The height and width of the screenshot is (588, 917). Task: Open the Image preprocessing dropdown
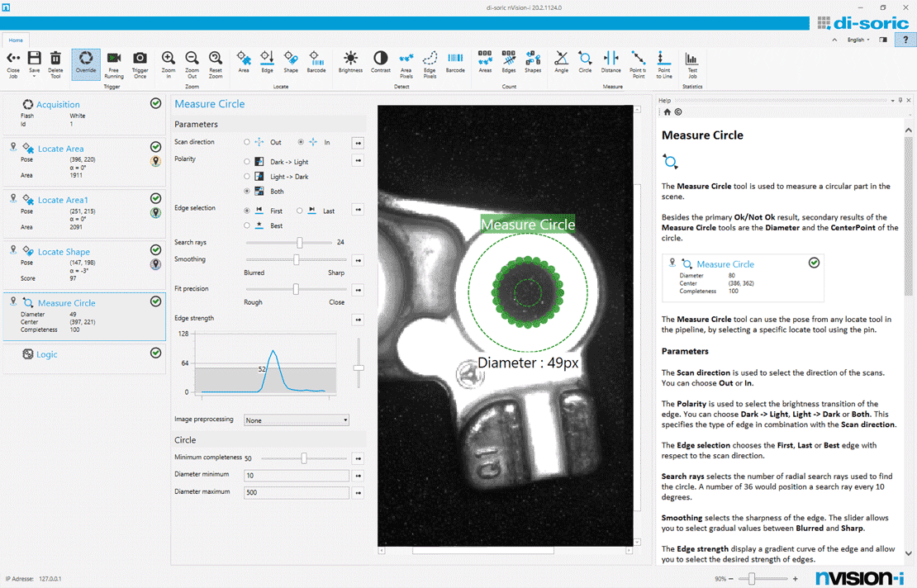point(297,420)
